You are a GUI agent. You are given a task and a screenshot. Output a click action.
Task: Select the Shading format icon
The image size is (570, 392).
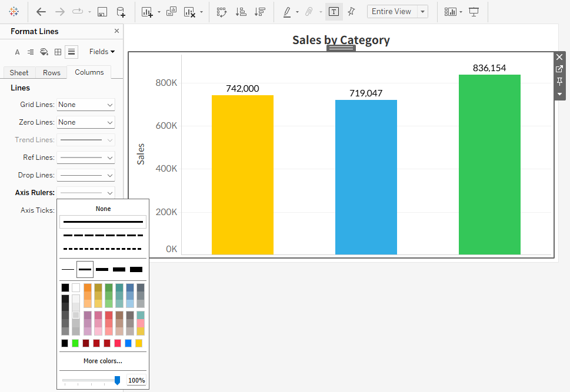43,52
